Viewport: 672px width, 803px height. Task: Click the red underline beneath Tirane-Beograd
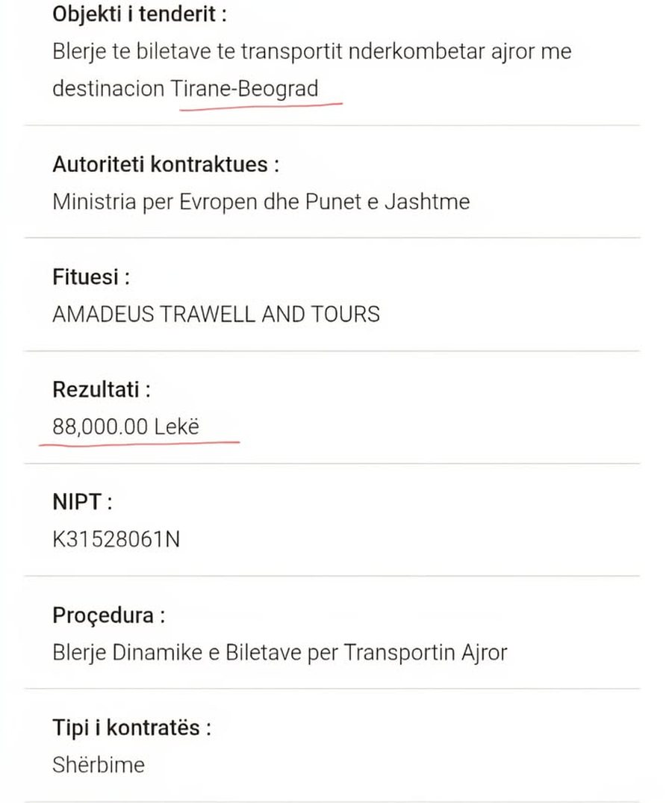point(261,105)
